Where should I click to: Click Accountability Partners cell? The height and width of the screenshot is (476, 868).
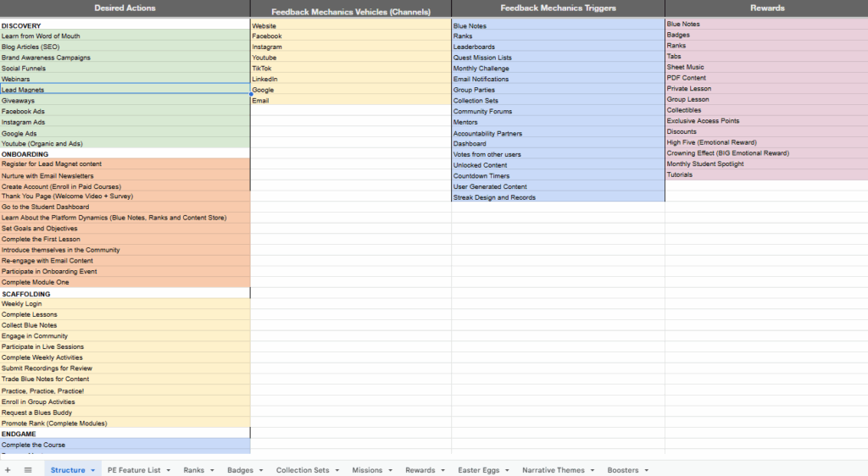[558, 133]
